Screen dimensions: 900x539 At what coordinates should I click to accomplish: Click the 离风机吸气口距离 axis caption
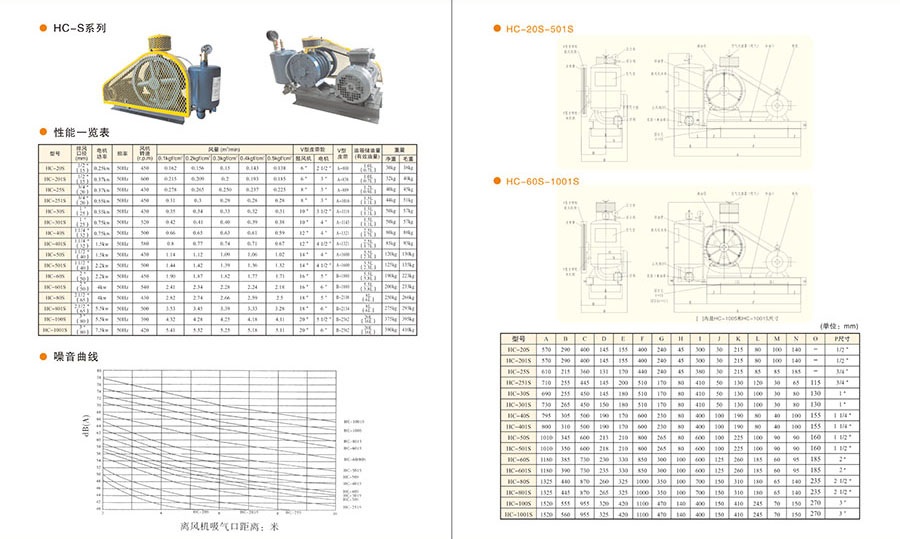(225, 526)
